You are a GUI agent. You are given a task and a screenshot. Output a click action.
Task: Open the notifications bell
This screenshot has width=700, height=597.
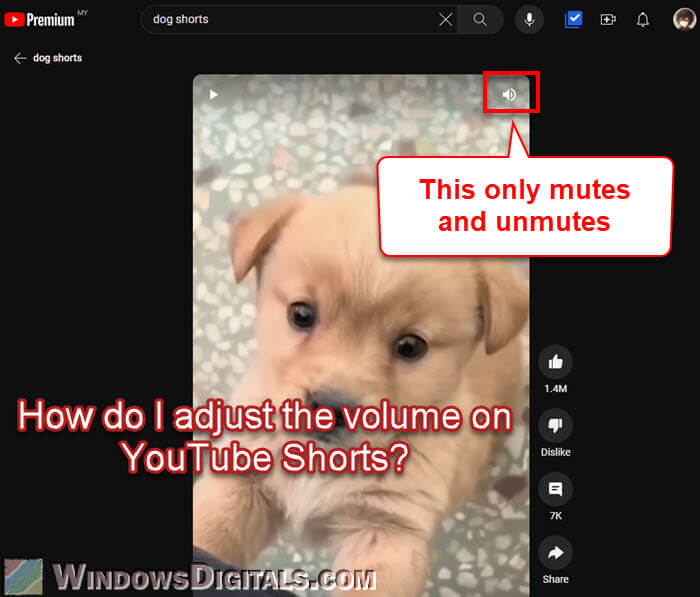pyautogui.click(x=642, y=19)
